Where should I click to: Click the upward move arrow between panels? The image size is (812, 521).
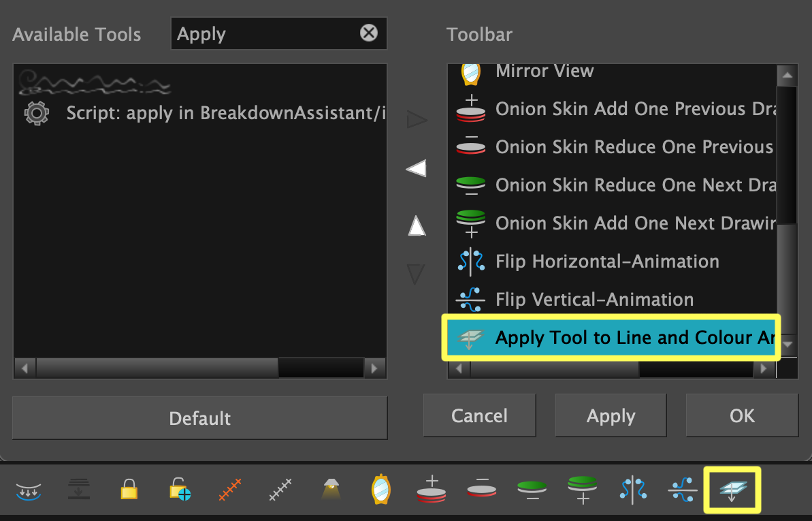417,225
